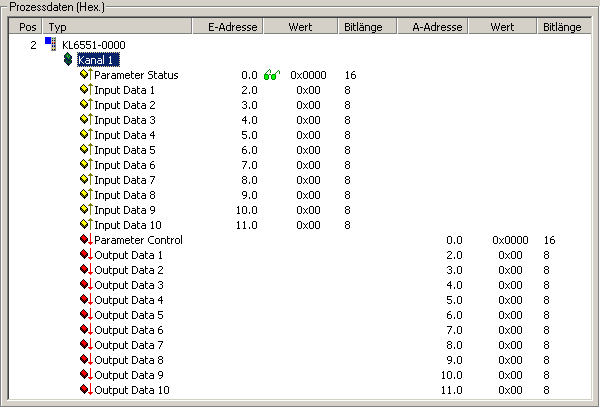Click Bitlänge 16 of Parameter Status
The height and width of the screenshot is (408, 600).
point(350,75)
